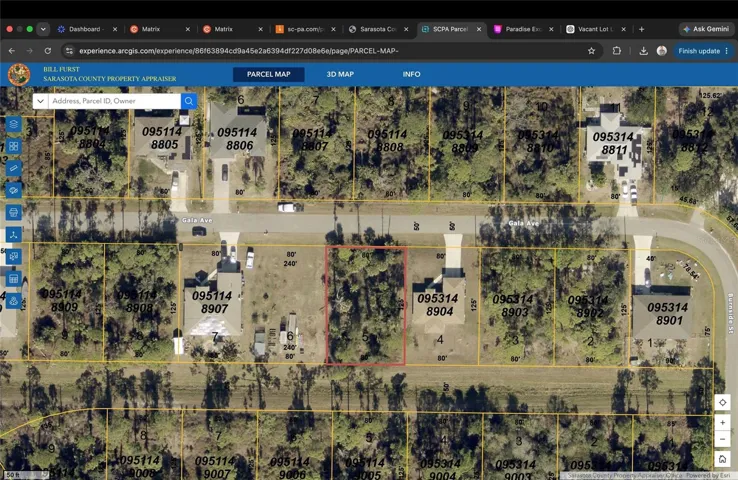
Task: Open the INFO page
Action: 411,74
